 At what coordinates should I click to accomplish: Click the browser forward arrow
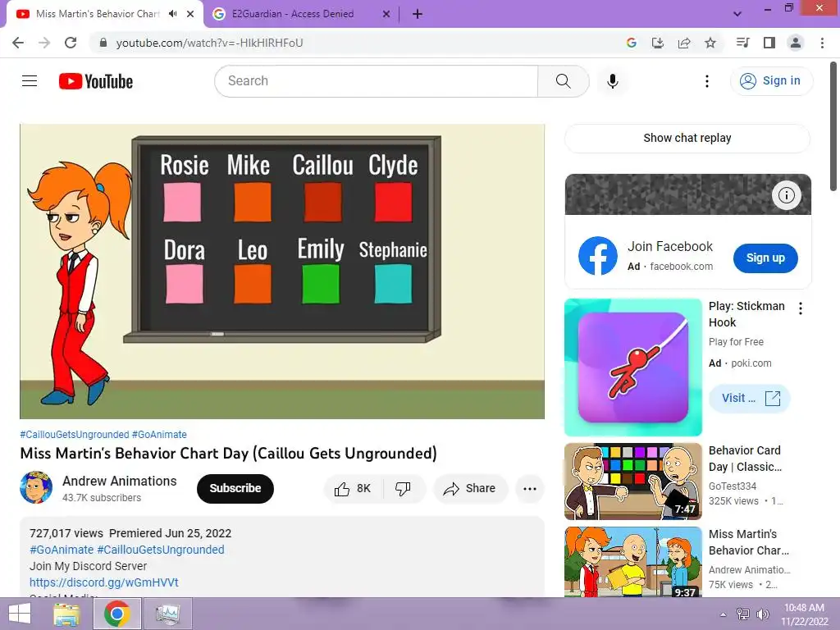[44, 43]
